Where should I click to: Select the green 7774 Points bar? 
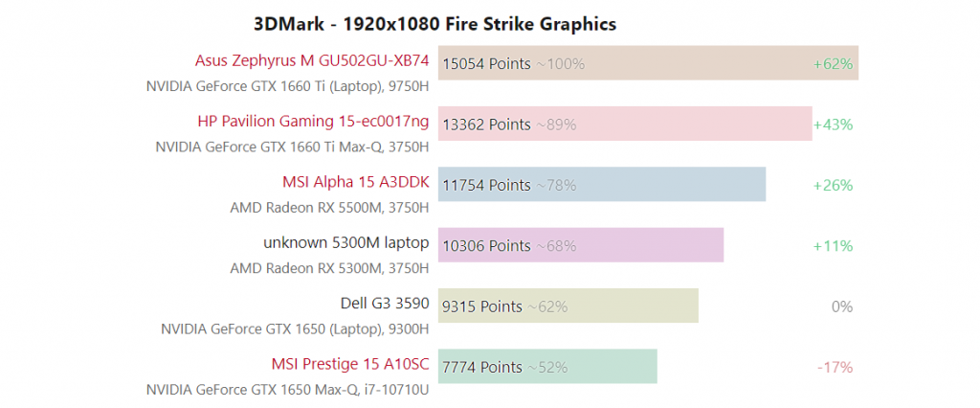coord(547,367)
